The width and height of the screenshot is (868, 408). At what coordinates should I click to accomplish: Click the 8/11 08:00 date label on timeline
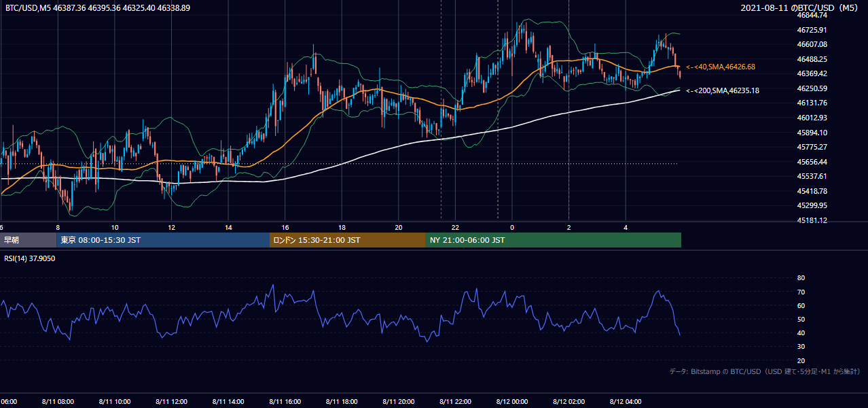[x=58, y=401]
